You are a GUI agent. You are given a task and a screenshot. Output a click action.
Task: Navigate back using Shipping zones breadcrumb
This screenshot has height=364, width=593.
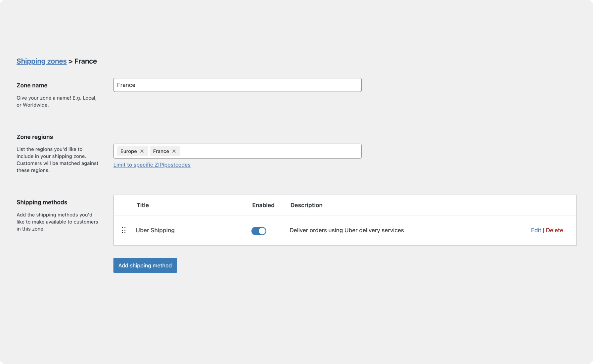[41, 61]
